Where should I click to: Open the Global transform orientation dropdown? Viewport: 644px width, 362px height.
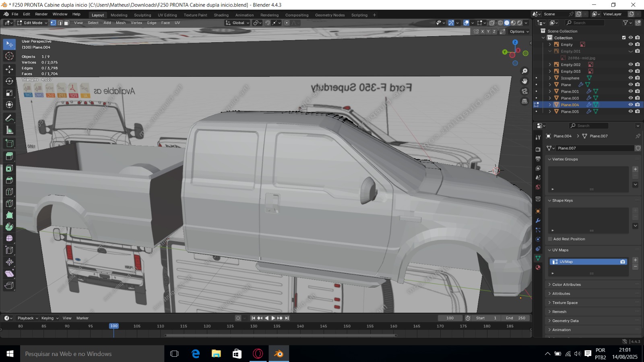click(x=237, y=23)
